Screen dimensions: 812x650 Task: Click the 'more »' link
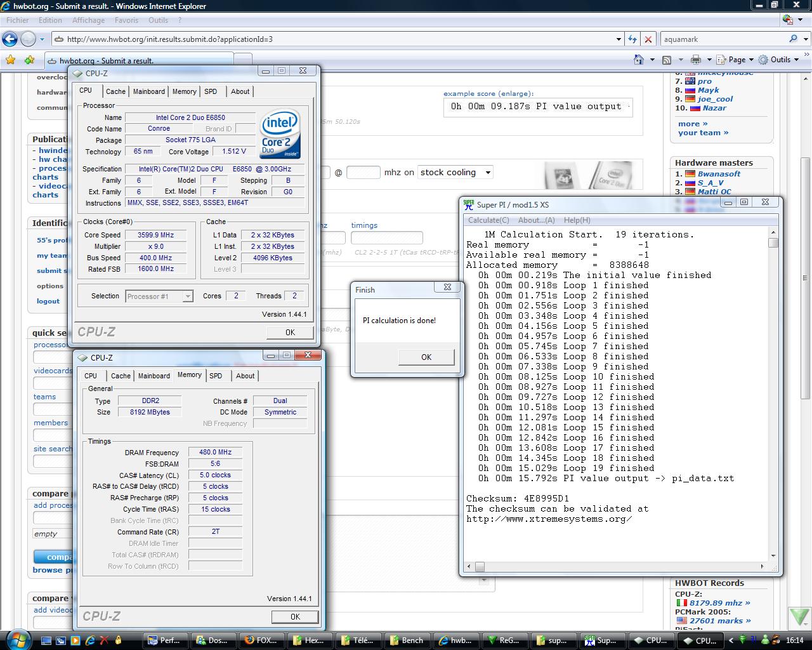pyautogui.click(x=693, y=124)
